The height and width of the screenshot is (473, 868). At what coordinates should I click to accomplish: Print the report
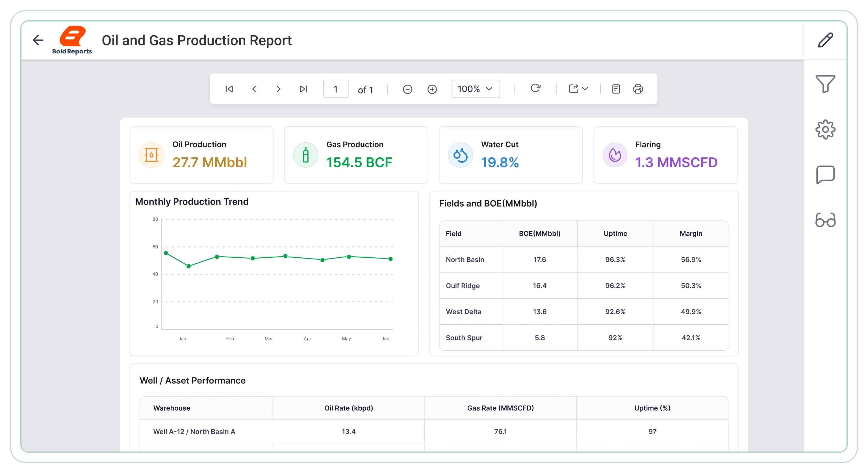click(x=638, y=89)
